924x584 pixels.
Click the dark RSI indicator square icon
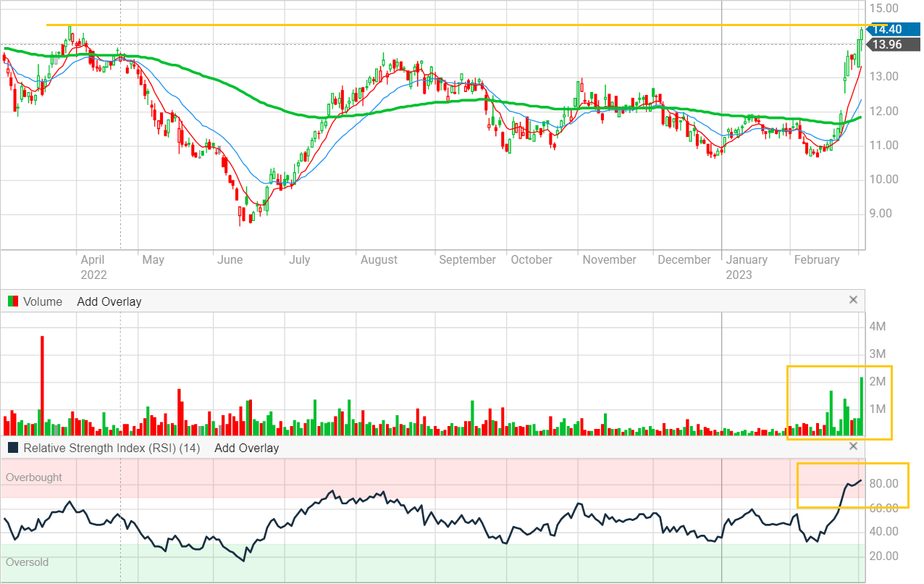click(12, 448)
